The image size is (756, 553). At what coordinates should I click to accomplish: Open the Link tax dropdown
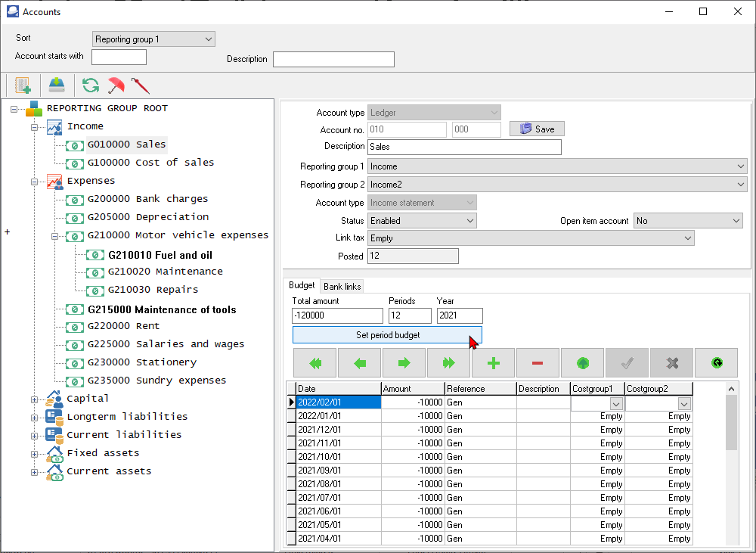click(687, 238)
